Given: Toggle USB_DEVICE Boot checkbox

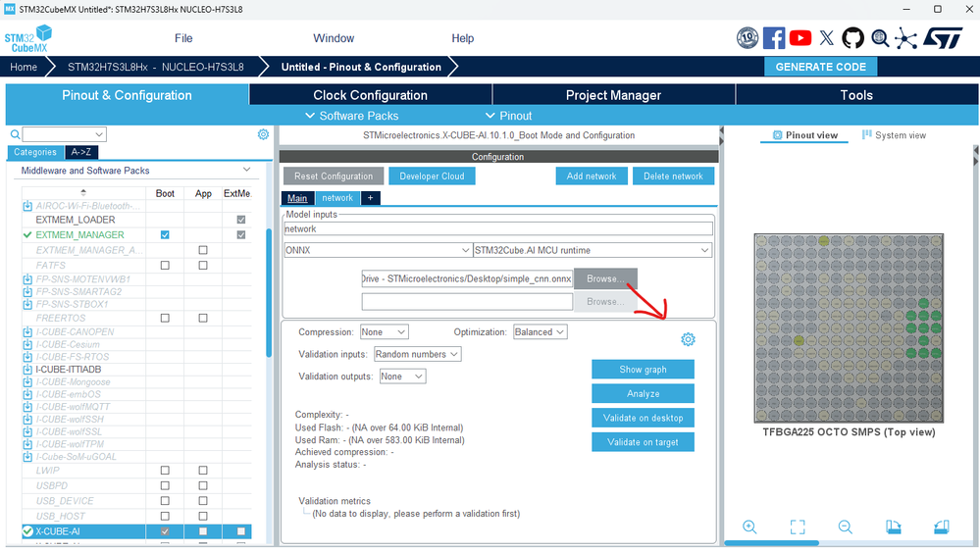Looking at the screenshot, I should coord(165,501).
